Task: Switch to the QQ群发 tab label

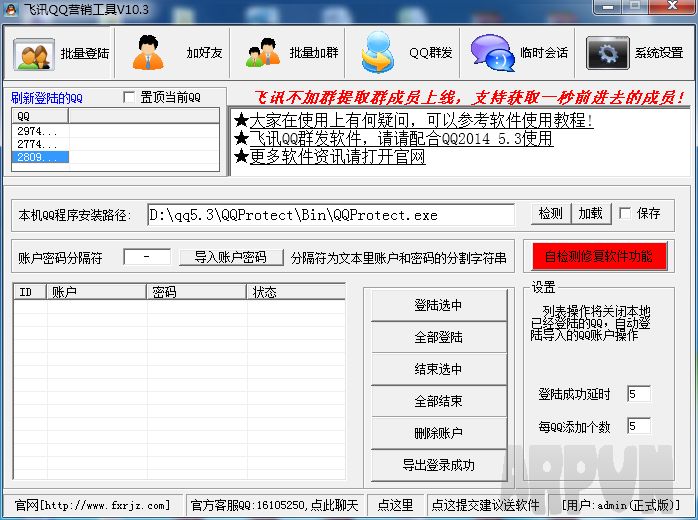Action: coord(430,53)
